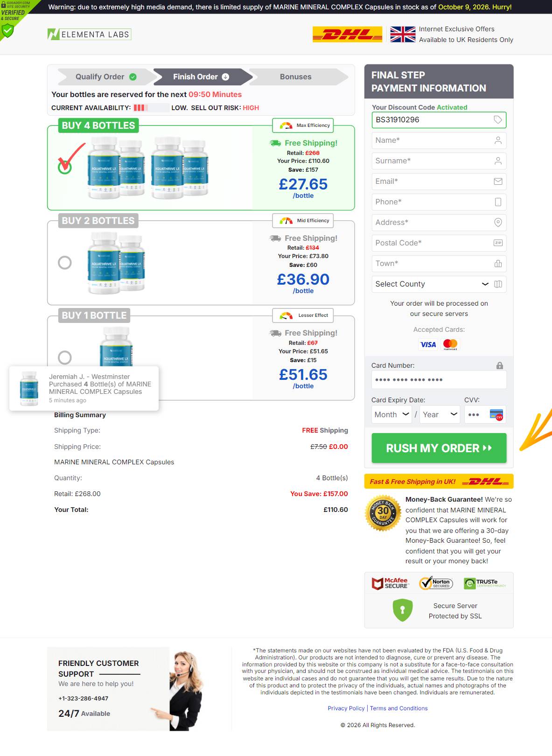
Task: Select the Buy 1 Bottle radio option
Action: [x=65, y=357]
